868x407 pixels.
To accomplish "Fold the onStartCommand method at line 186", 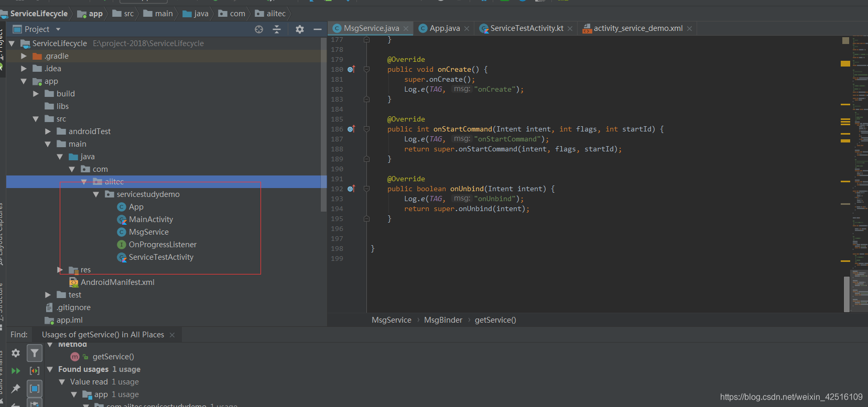I will [x=366, y=129].
